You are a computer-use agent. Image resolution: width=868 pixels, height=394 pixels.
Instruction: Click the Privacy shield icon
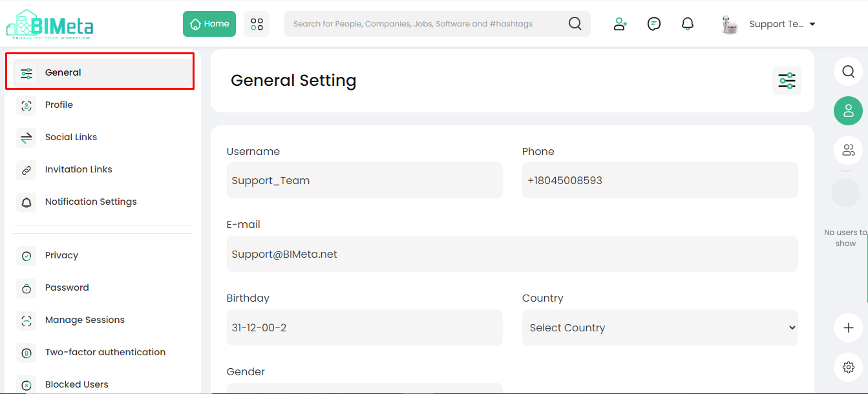tap(26, 256)
